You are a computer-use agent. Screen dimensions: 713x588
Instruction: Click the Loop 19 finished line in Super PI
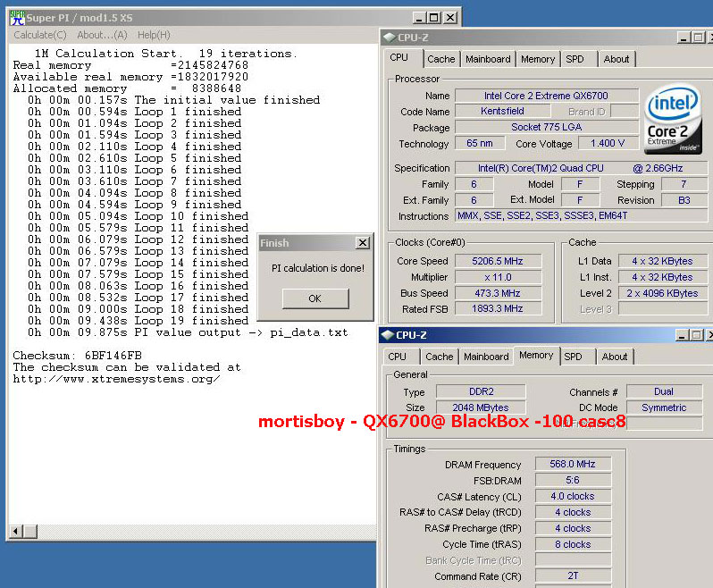(x=138, y=321)
